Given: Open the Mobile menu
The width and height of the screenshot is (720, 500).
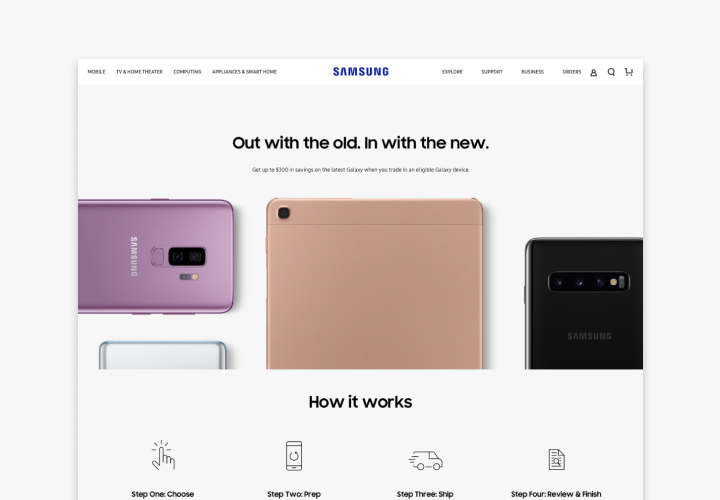Looking at the screenshot, I should coord(96,72).
